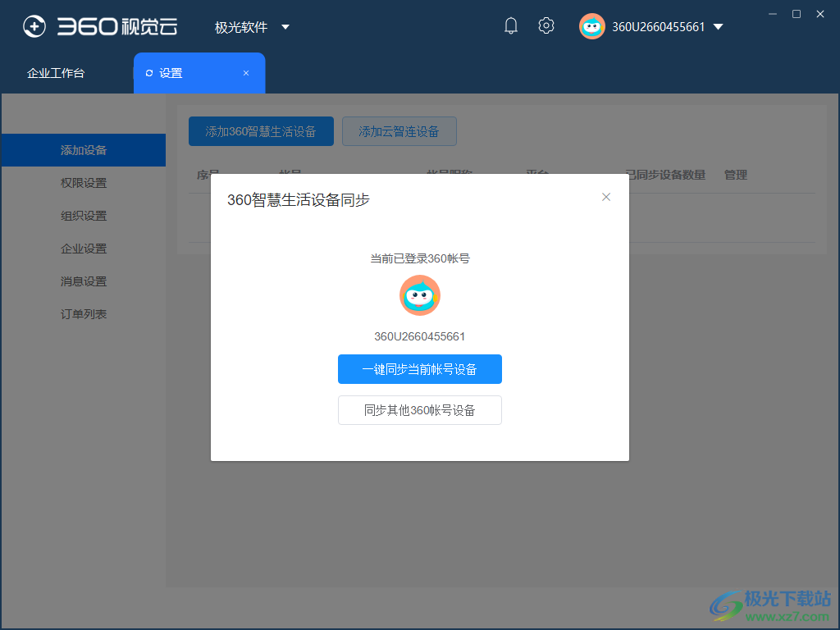Expand the 极光软件 dropdown

(x=285, y=27)
